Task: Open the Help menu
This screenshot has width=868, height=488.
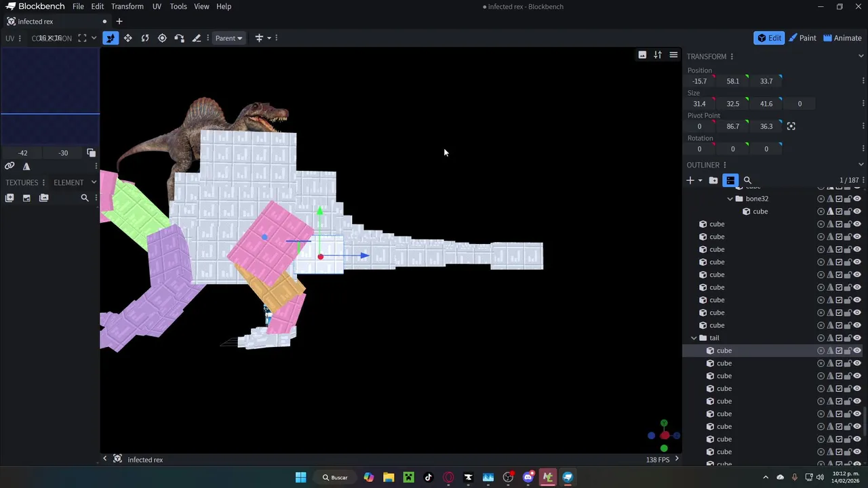Action: click(224, 6)
